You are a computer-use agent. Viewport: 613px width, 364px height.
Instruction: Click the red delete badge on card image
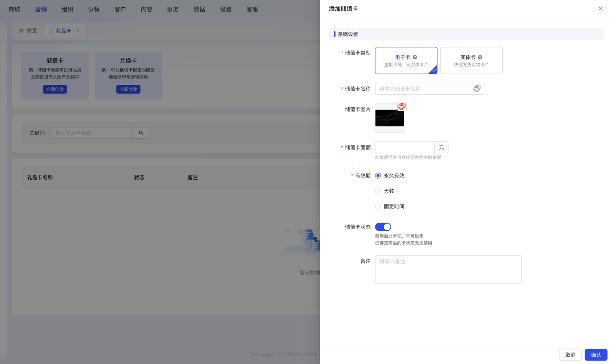click(x=402, y=107)
